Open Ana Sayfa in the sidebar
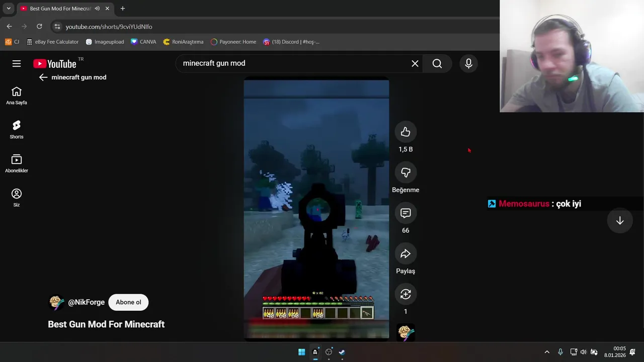This screenshot has width=644, height=362. point(17,96)
